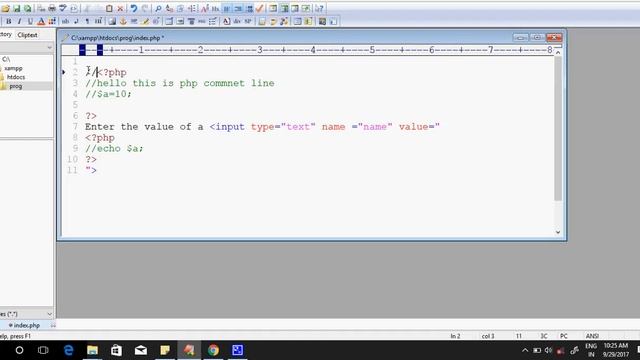
Task: Insert a Paragraph tag icon
Action: point(87,21)
